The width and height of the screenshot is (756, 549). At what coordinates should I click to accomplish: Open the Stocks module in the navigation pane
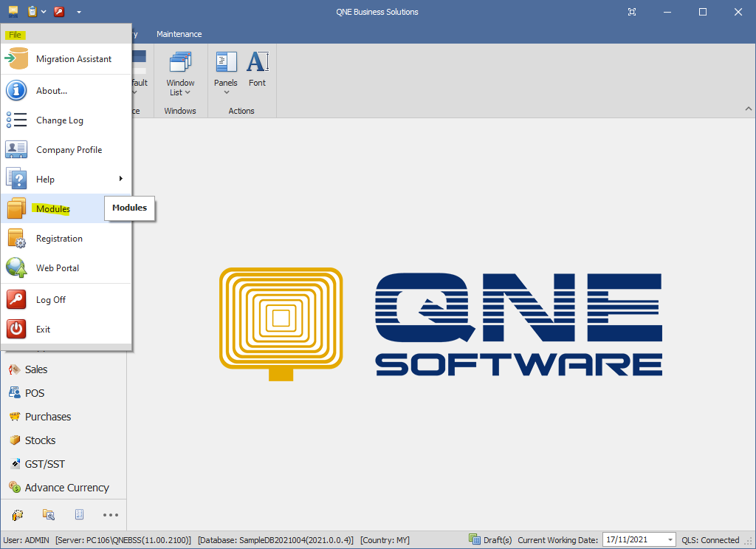(63, 440)
